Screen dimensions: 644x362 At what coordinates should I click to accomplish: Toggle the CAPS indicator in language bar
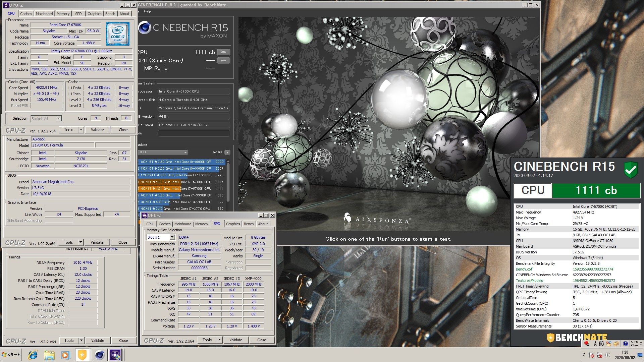click(635, 342)
